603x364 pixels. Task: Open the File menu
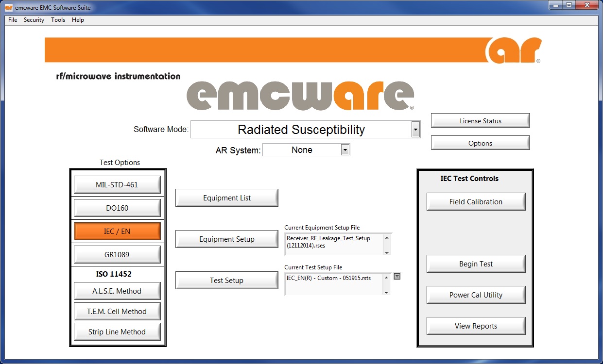(x=13, y=20)
